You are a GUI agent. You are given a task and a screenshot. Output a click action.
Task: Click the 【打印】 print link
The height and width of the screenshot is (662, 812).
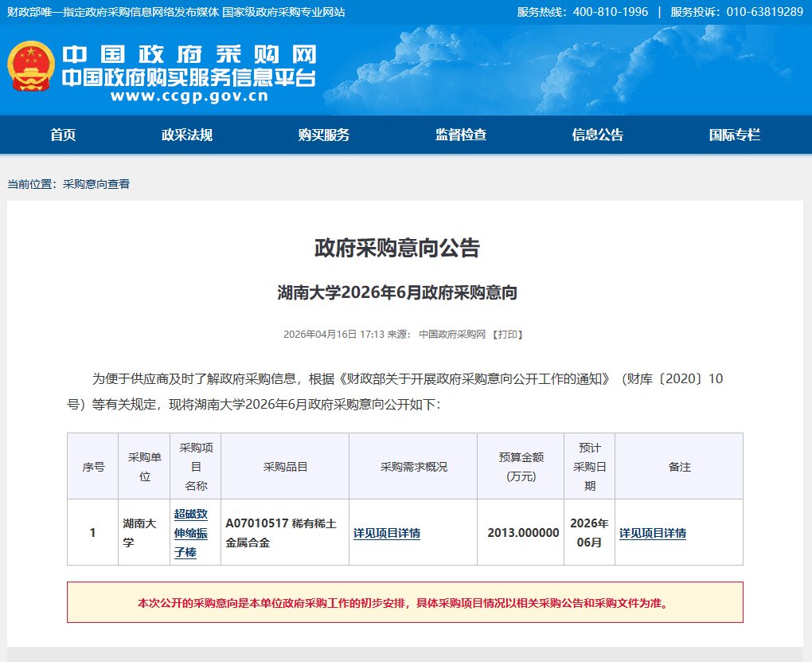pyautogui.click(x=507, y=335)
